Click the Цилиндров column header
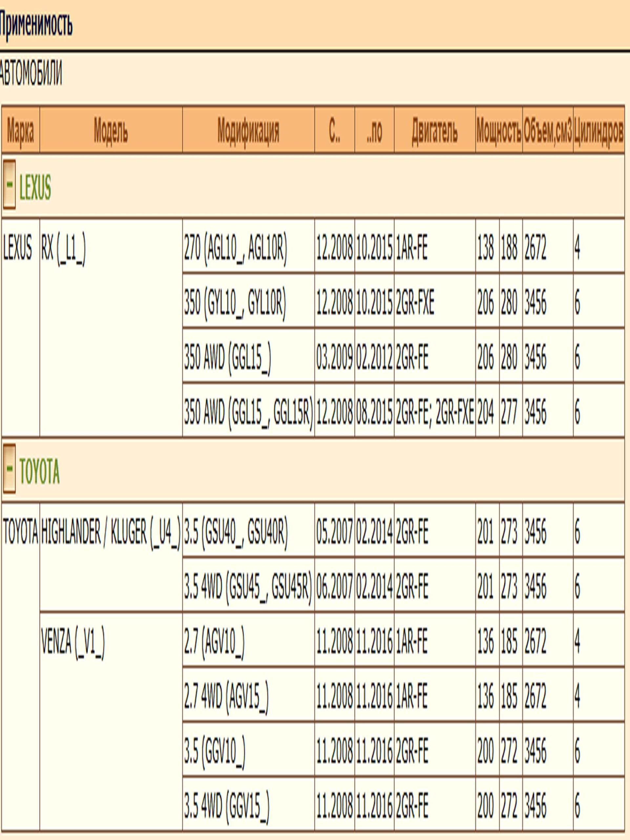630x840 pixels. point(599,131)
